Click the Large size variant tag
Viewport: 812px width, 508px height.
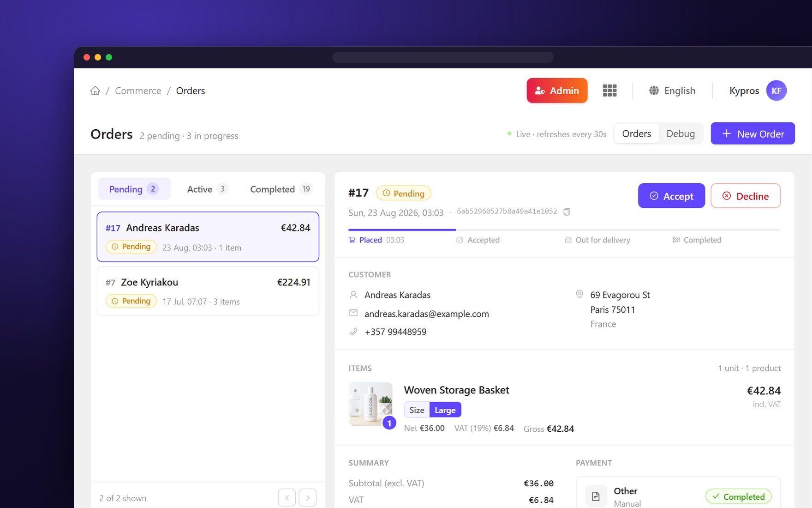(x=445, y=410)
